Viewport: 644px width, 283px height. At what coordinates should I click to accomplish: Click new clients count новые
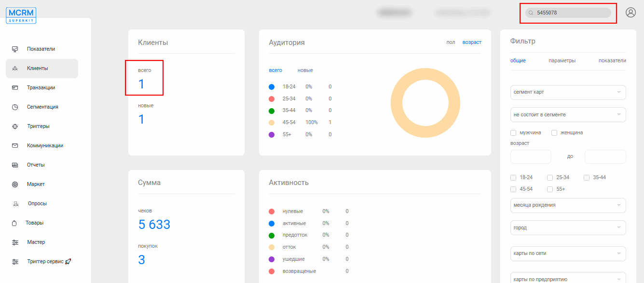(141, 119)
